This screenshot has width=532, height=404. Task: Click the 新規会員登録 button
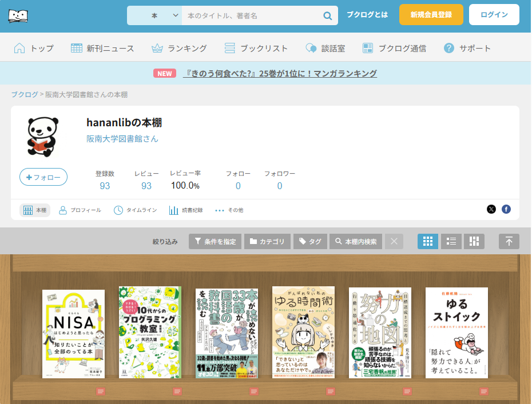431,15
